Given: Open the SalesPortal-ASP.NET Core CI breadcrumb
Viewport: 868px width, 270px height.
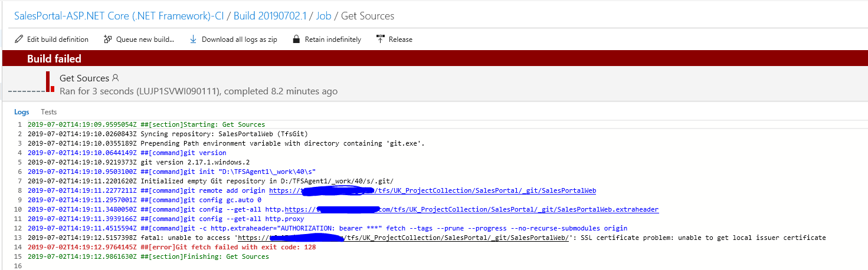Looking at the screenshot, I should (119, 16).
